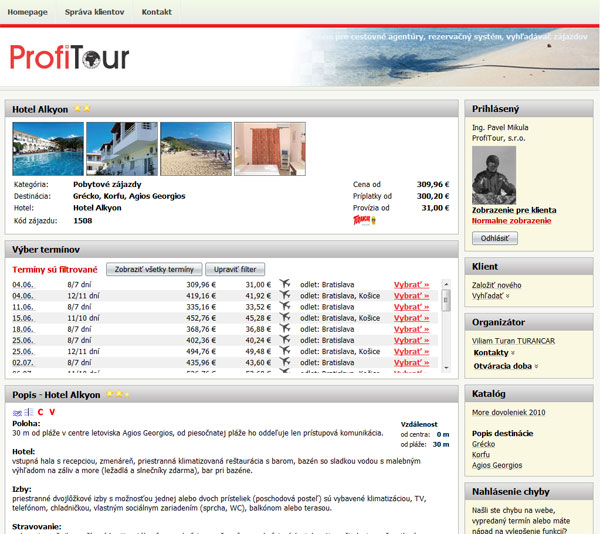This screenshot has width=600, height=534.
Task: Click the airplane icon in the 11.06. row
Action: [285, 306]
